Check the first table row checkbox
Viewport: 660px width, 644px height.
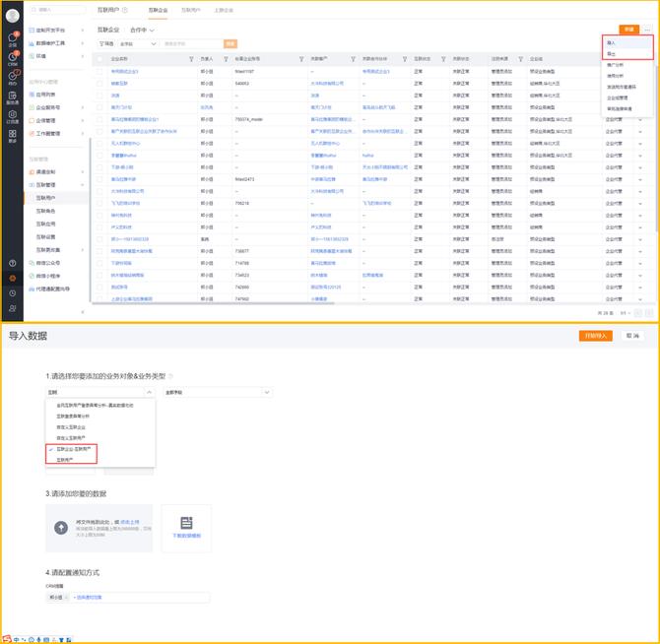(x=100, y=72)
